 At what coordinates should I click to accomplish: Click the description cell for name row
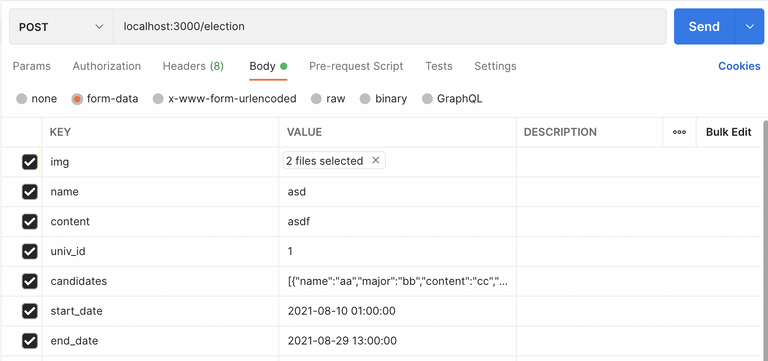[x=639, y=192]
